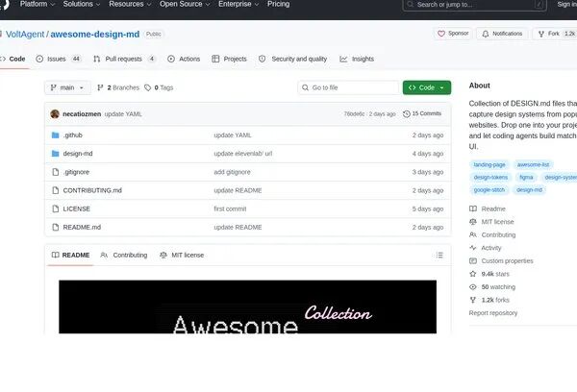This screenshot has width=577, height=392.
Task: View the 0 Tags link
Action: pyautogui.click(x=159, y=87)
